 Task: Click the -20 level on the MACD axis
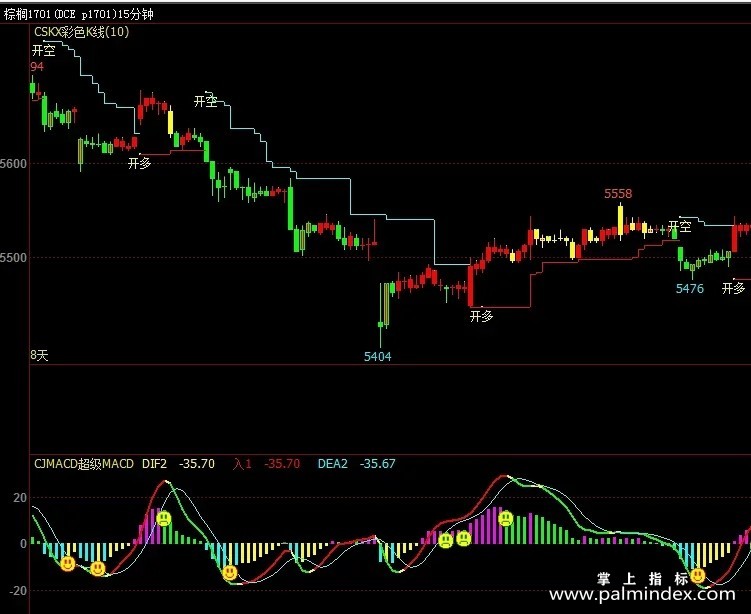tap(18, 591)
